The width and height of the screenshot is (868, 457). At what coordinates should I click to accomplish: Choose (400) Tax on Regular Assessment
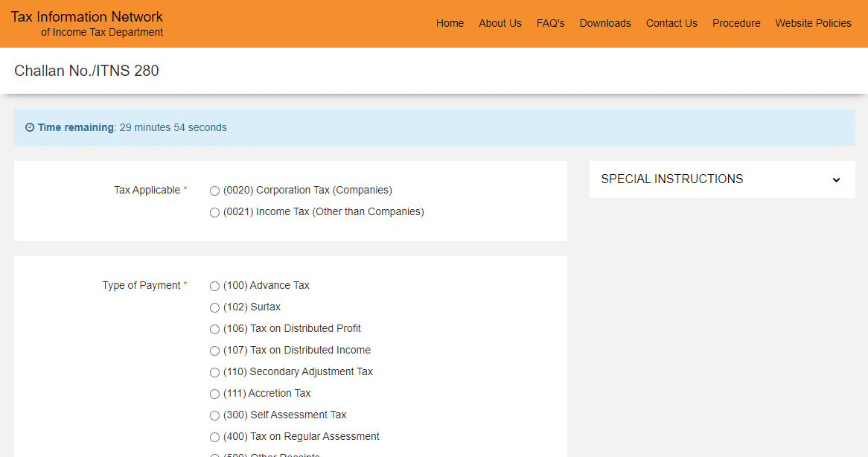tap(215, 437)
